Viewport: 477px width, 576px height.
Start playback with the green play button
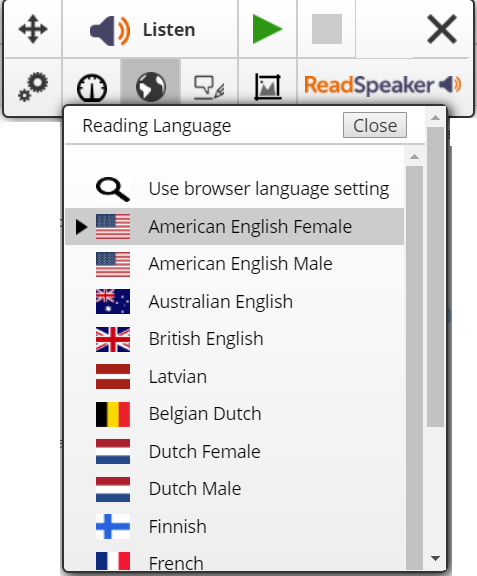coord(268,29)
